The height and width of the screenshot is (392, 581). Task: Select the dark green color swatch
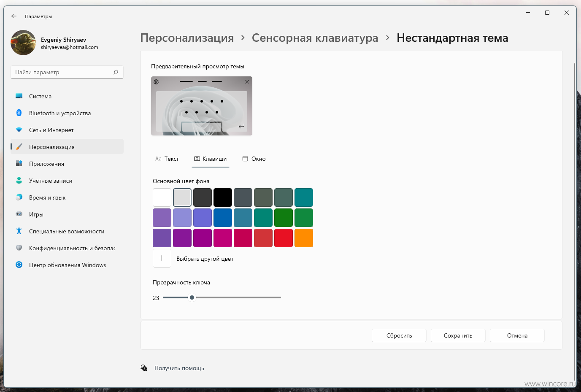click(284, 218)
